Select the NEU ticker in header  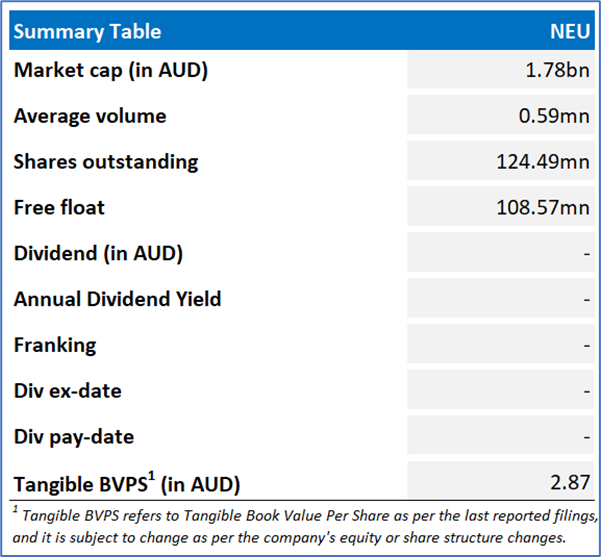tap(570, 31)
